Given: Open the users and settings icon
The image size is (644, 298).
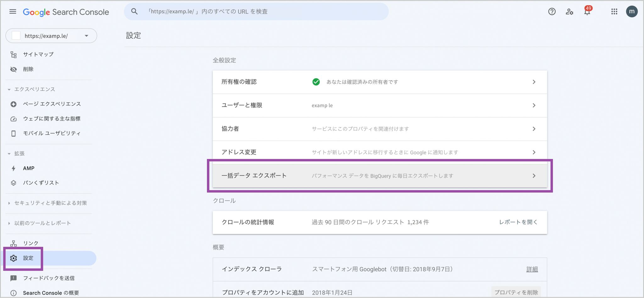Looking at the screenshot, I should pyautogui.click(x=569, y=12).
